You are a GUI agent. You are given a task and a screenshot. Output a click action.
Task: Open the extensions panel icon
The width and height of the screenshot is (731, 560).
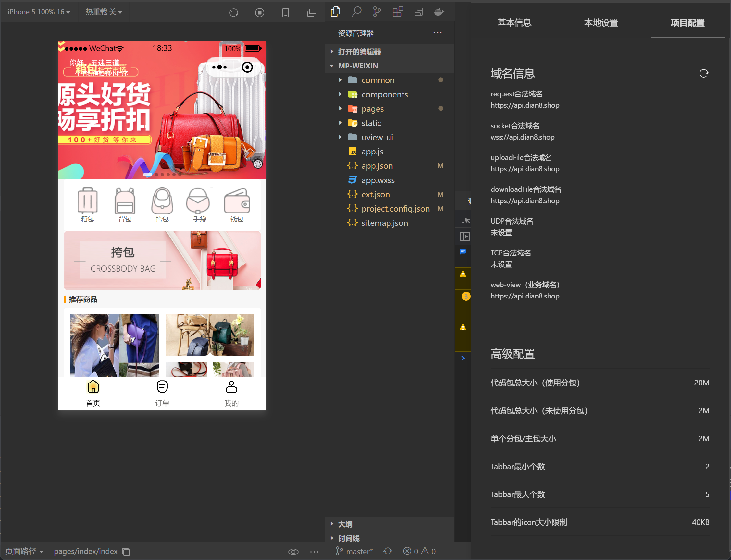398,12
